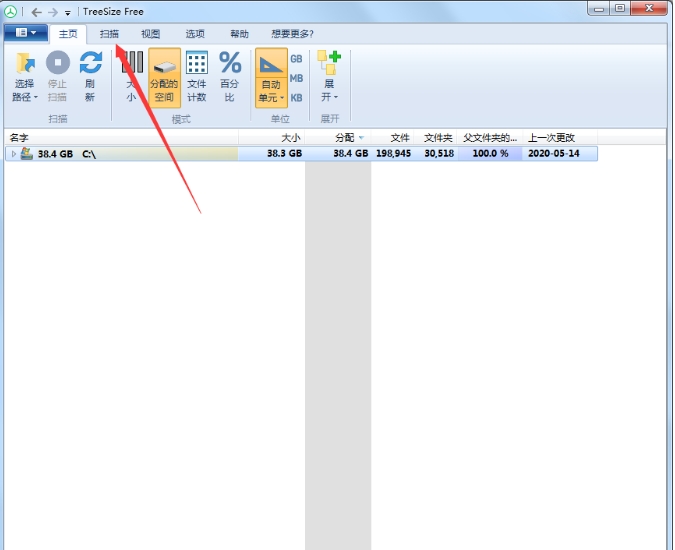Click the sort arrow in 分配 header
The width and height of the screenshot is (675, 550).
pos(361,138)
